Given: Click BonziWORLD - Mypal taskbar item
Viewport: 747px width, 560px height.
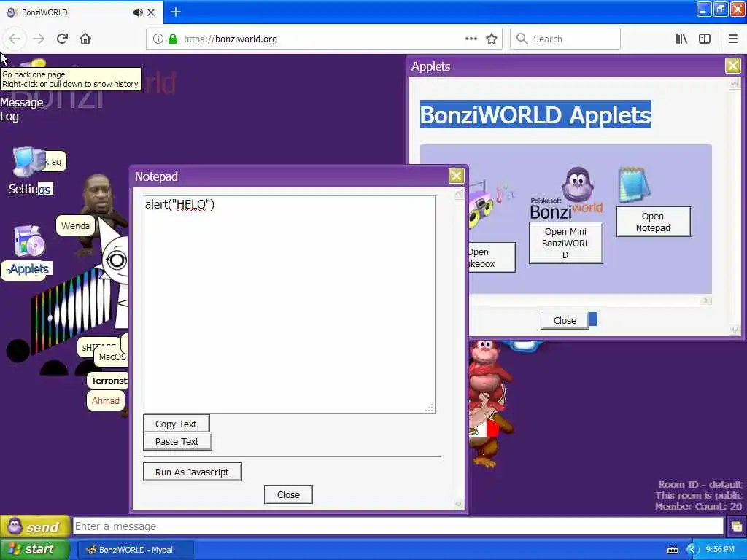Looking at the screenshot, I should click(135, 550).
